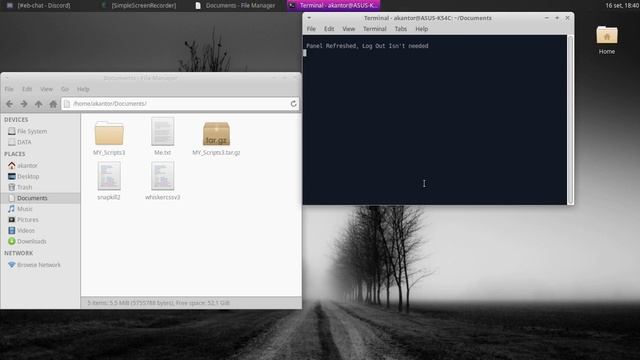640x360 pixels.
Task: Click the panel clock showing 16 set
Action: [x=622, y=5]
